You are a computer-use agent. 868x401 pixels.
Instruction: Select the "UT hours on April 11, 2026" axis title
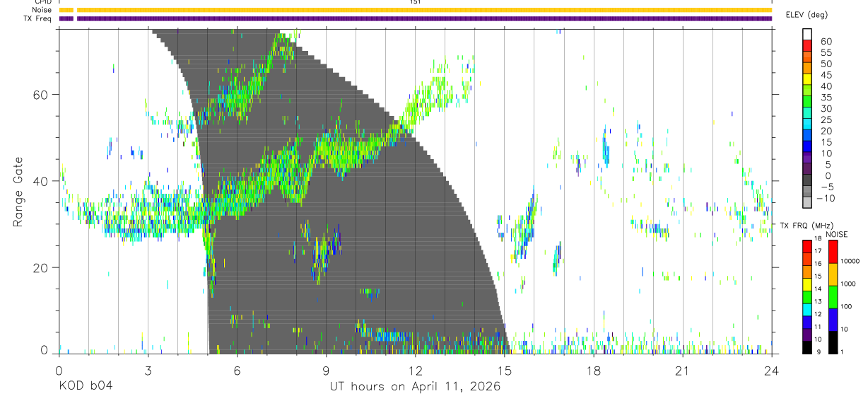pos(415,387)
